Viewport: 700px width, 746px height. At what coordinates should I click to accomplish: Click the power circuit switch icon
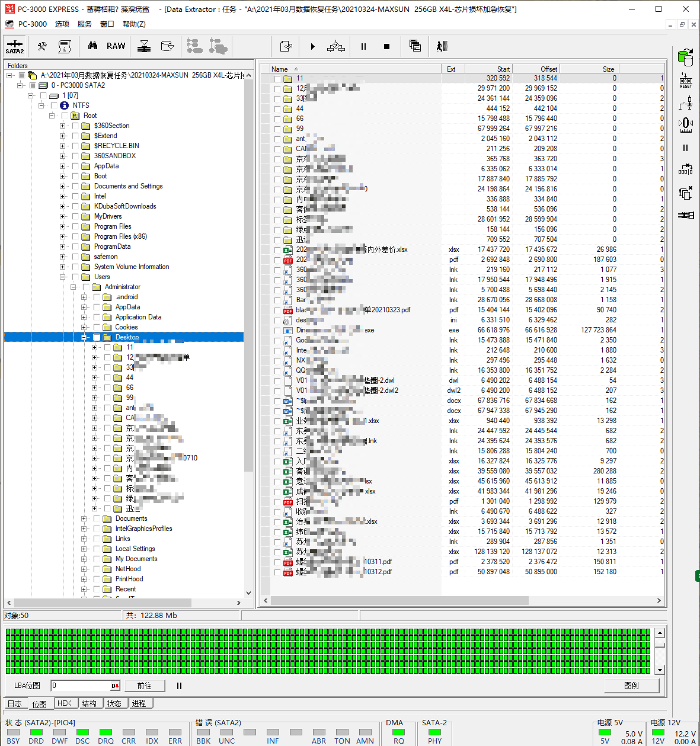click(686, 104)
